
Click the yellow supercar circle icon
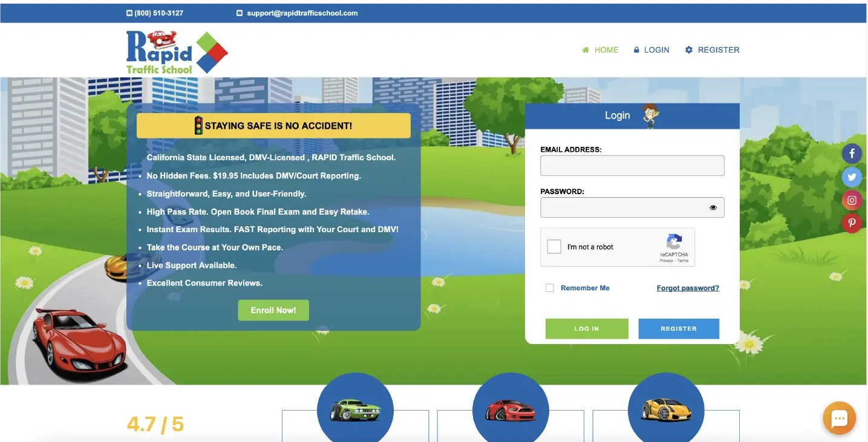pos(666,411)
